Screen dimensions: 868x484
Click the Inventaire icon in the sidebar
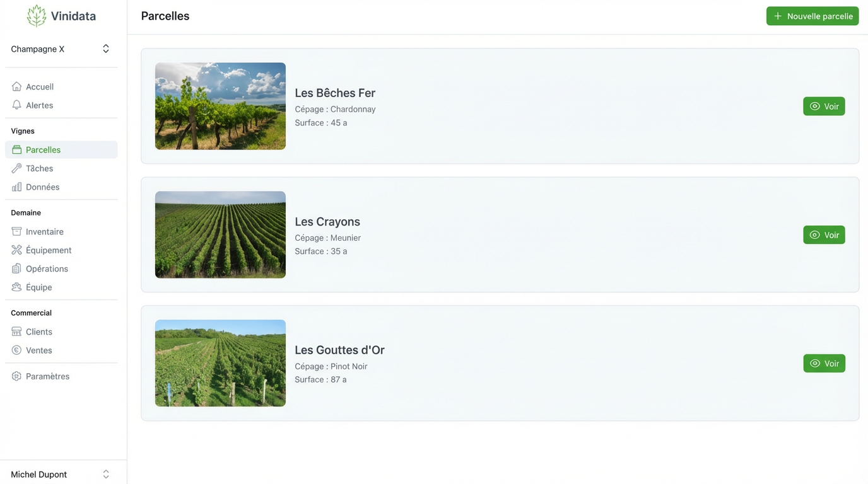(x=16, y=231)
